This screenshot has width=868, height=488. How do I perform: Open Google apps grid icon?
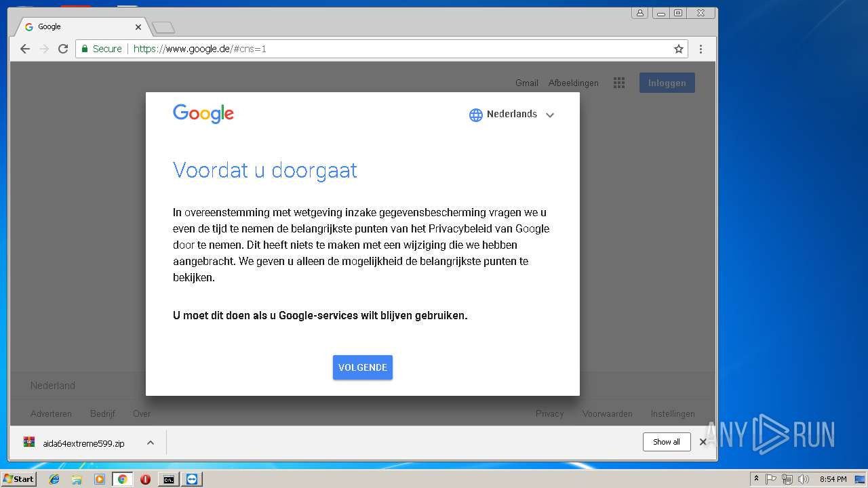618,83
